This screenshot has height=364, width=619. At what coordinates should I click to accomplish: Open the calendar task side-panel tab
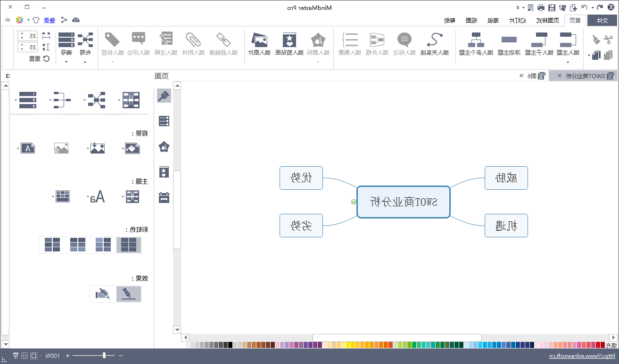pos(164,197)
